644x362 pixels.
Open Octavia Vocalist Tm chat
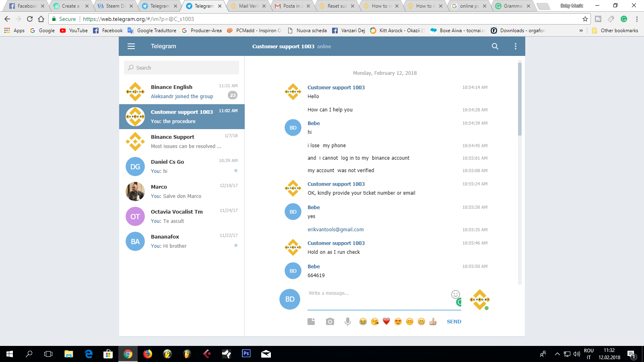182,216
